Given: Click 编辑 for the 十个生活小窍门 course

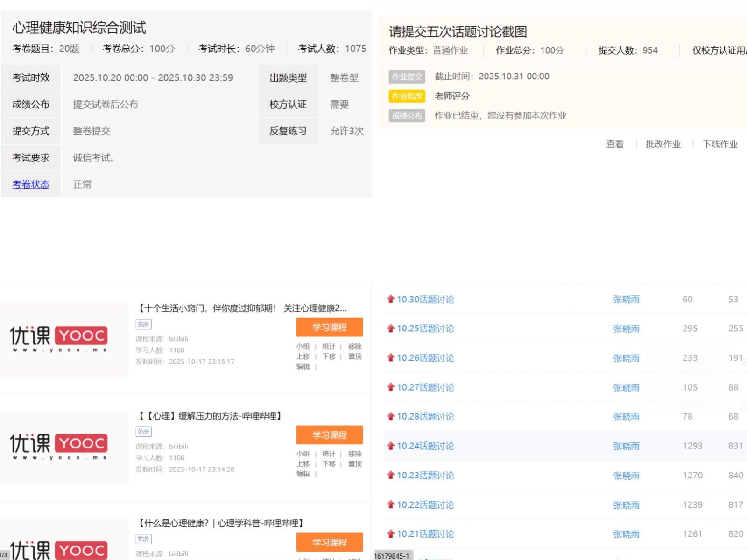Looking at the screenshot, I should (x=303, y=366).
